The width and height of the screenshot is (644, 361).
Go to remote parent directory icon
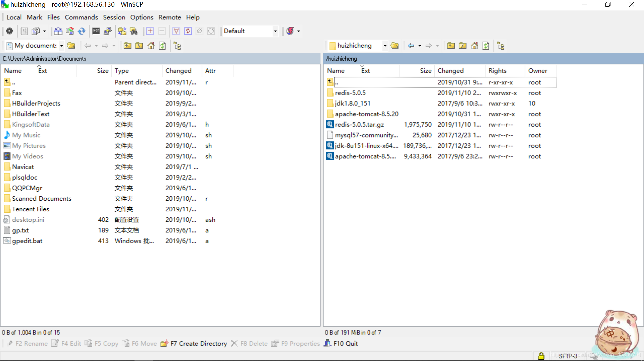(x=451, y=46)
